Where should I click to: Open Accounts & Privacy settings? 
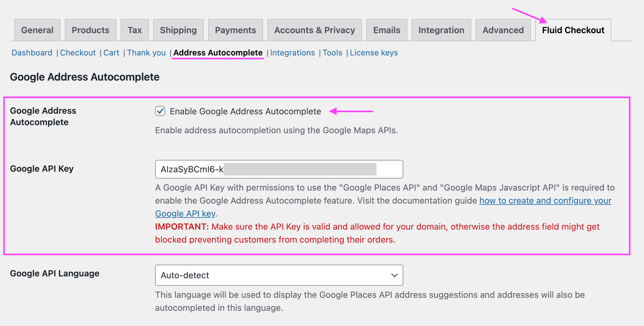314,30
